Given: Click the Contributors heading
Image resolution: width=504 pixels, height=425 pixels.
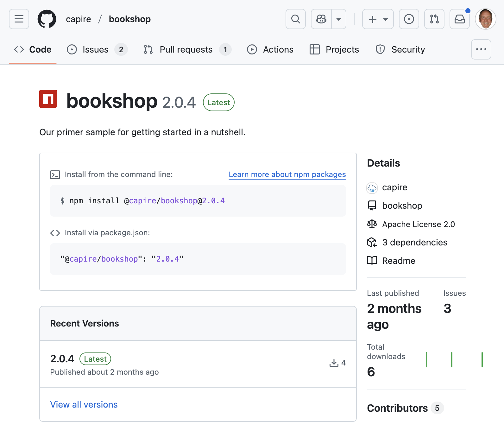Looking at the screenshot, I should click(x=397, y=408).
